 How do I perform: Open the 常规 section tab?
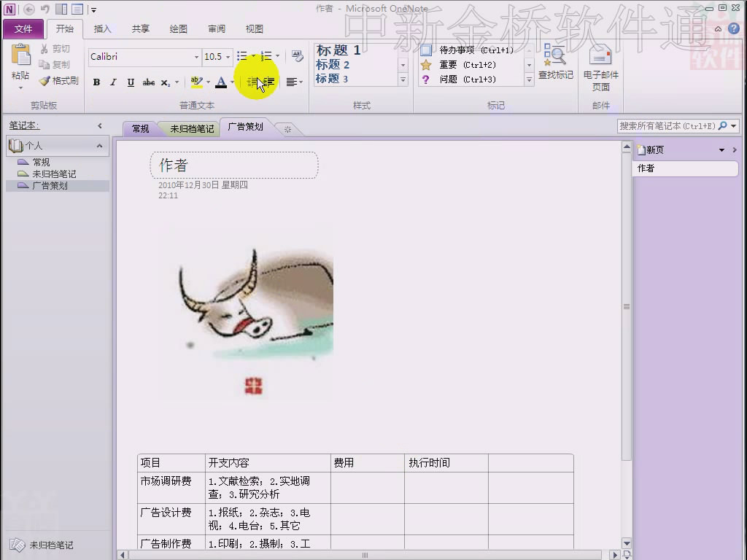pos(141,128)
